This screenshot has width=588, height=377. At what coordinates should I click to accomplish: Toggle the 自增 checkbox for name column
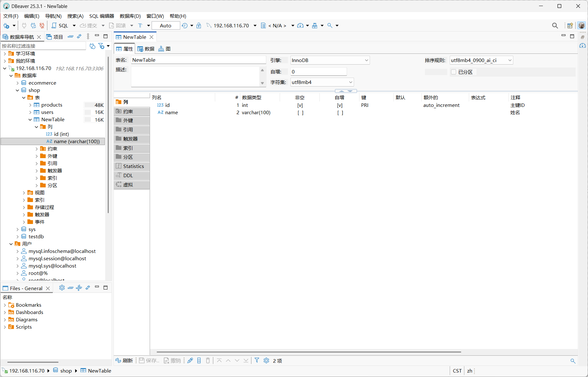coord(340,113)
